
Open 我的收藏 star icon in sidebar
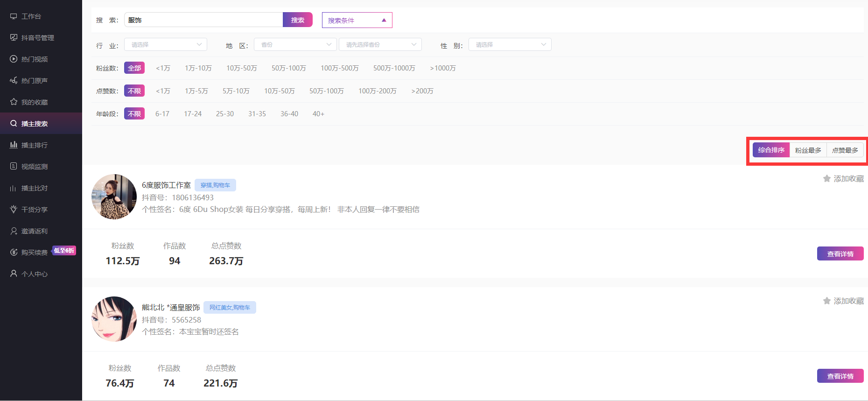click(x=14, y=102)
